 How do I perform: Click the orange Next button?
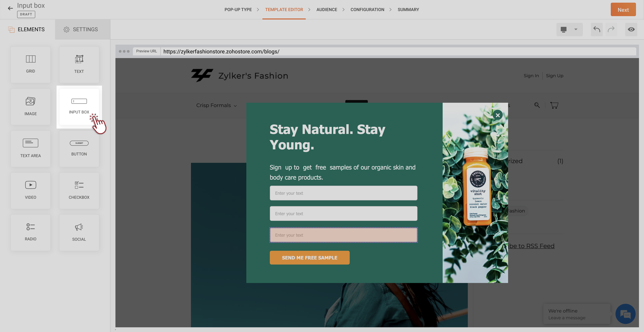(x=623, y=10)
